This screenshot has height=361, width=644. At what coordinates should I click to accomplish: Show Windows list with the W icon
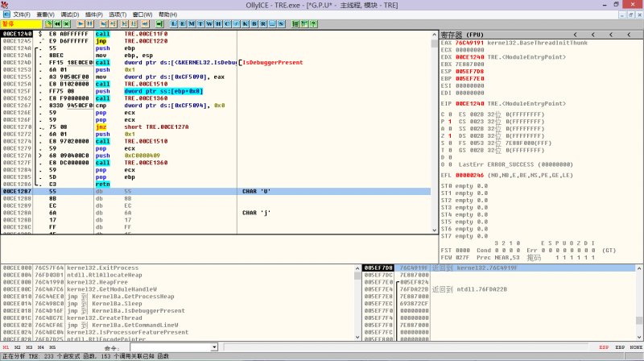(x=209, y=24)
